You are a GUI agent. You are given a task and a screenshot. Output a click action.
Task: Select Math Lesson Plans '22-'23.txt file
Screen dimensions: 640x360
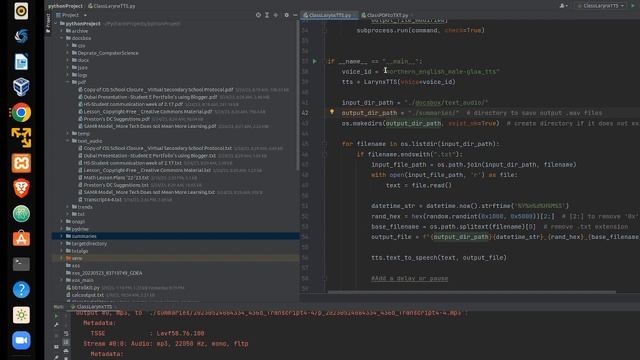click(116, 178)
